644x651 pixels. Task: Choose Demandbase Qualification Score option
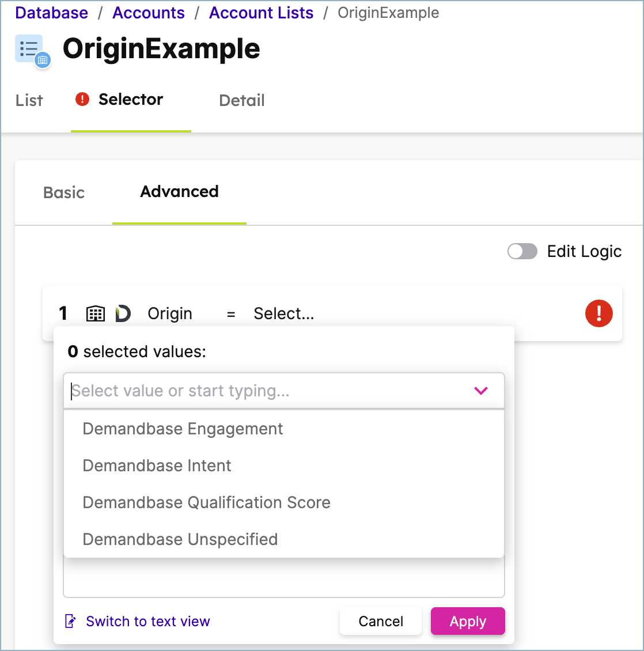tap(284, 503)
